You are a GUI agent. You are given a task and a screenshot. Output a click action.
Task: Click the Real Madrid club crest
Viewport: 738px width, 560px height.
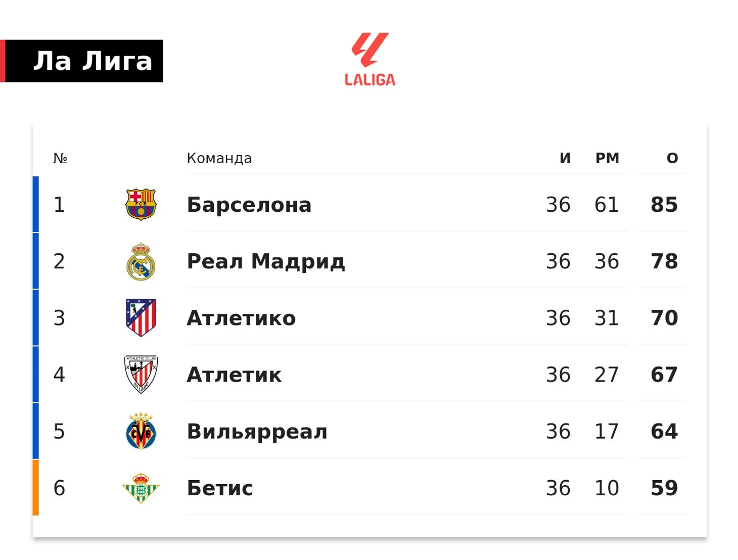click(141, 261)
